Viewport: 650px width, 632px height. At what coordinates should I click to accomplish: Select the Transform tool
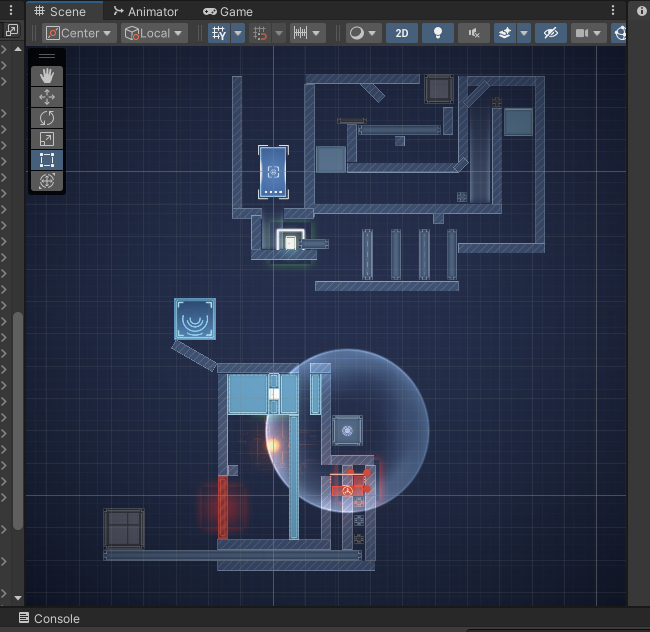click(47, 181)
